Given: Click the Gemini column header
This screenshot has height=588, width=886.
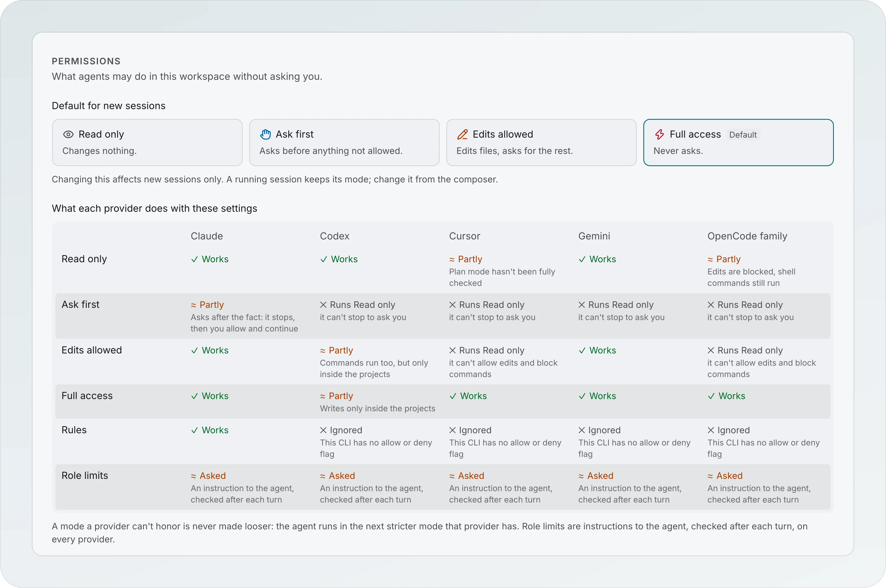Looking at the screenshot, I should [594, 236].
